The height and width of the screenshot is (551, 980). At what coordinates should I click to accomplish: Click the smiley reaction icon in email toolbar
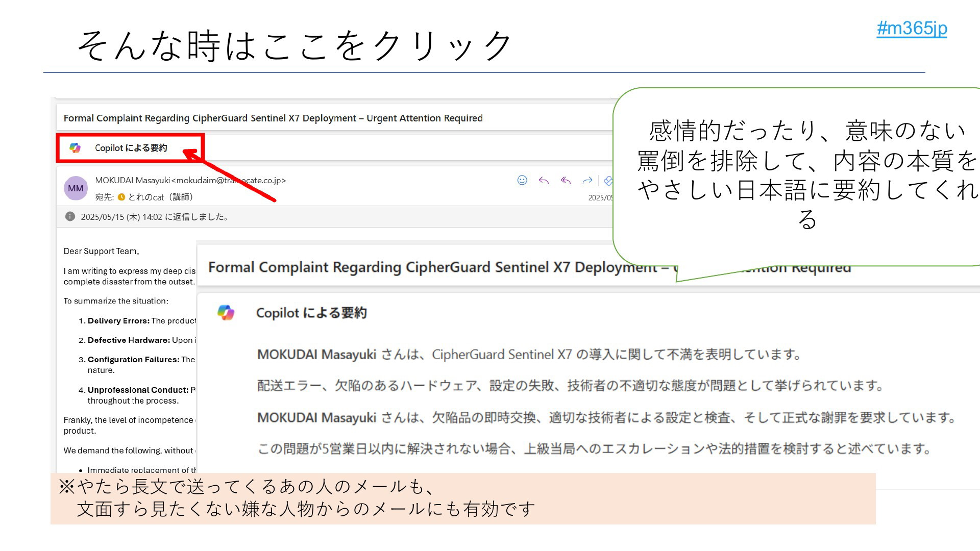[522, 180]
